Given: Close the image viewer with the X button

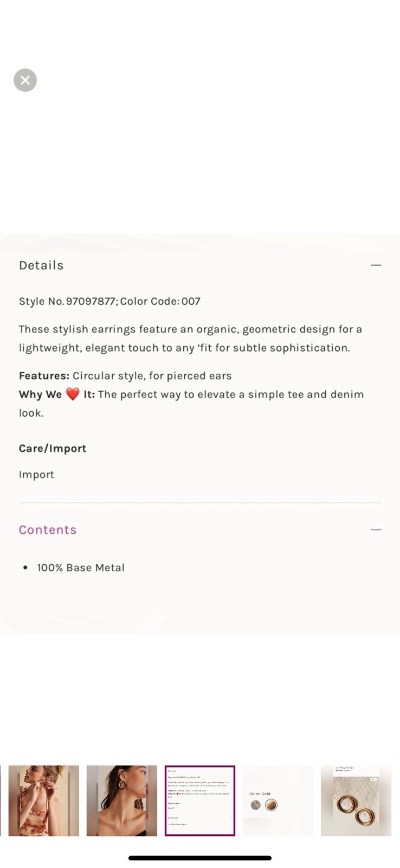Looking at the screenshot, I should [x=25, y=80].
